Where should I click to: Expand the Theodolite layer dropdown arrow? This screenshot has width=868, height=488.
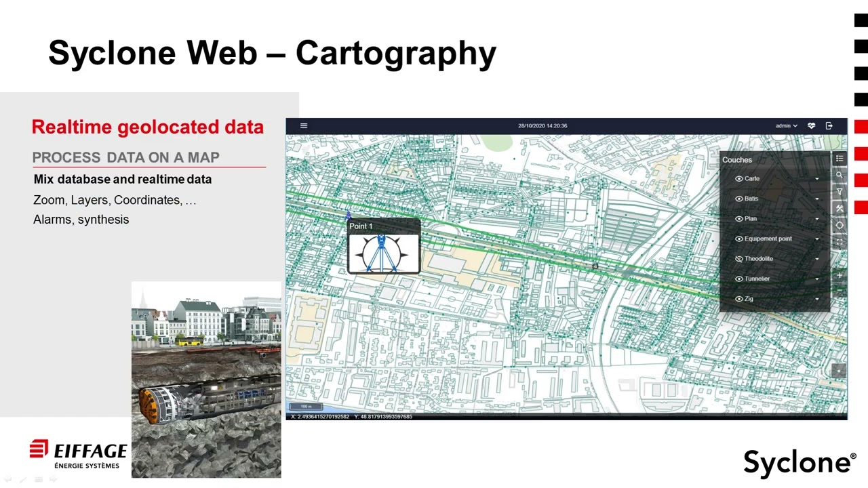(x=816, y=259)
